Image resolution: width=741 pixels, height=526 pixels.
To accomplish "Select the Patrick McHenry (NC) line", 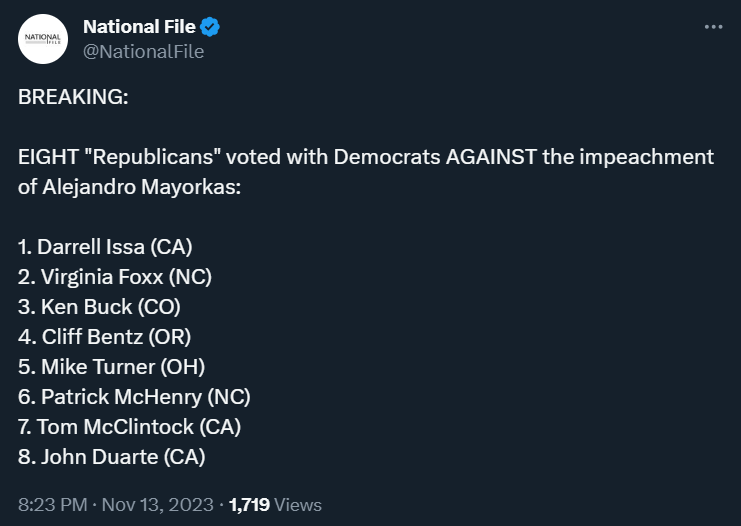I will tap(134, 397).
